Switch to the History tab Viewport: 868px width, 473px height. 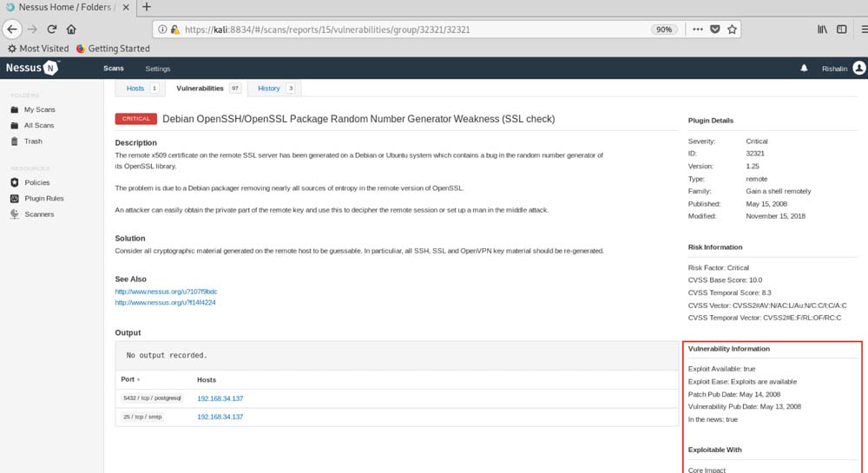(x=274, y=88)
